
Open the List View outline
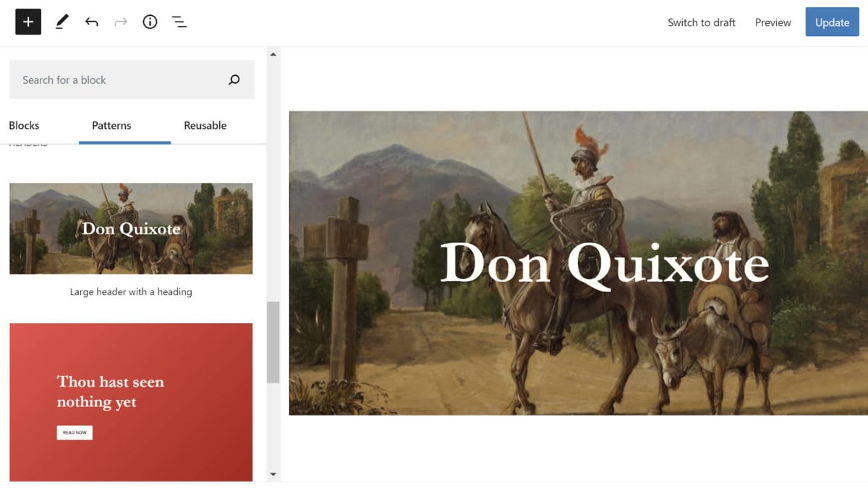pos(179,22)
